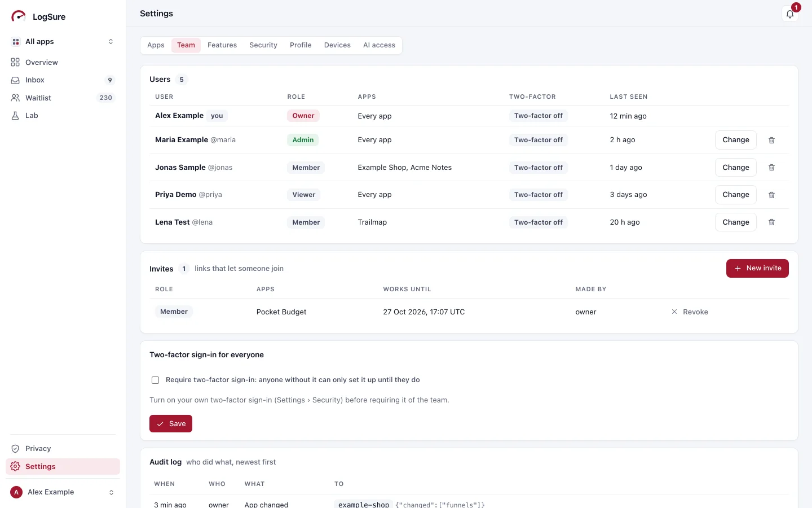The width and height of the screenshot is (812, 508).
Task: Open the Security tab
Action: (x=263, y=45)
